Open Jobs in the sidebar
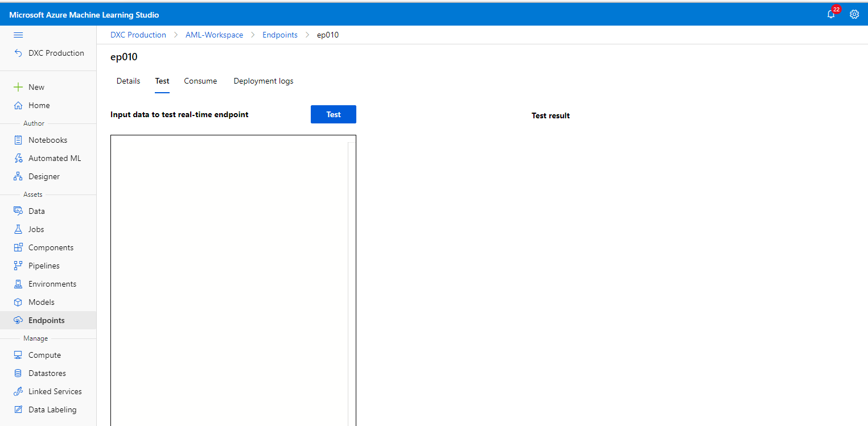The height and width of the screenshot is (426, 868). [36, 229]
